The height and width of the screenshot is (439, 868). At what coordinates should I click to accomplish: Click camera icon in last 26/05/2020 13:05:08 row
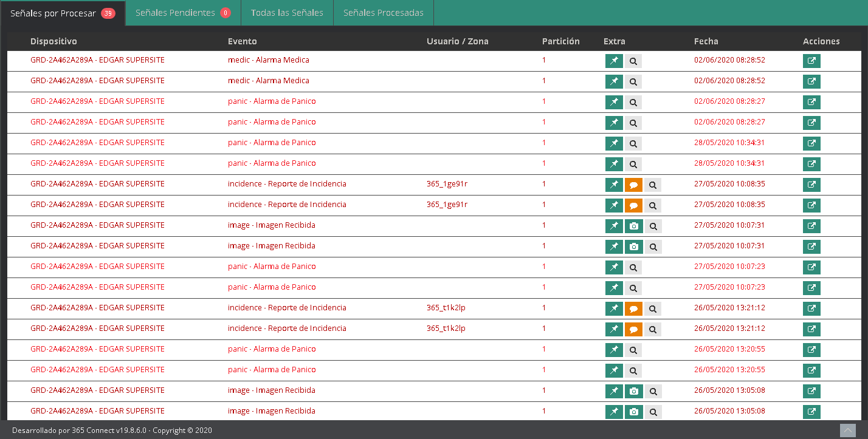pyautogui.click(x=633, y=412)
